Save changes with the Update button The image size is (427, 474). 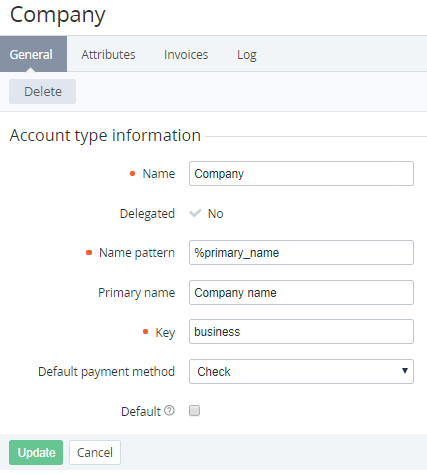click(x=36, y=452)
